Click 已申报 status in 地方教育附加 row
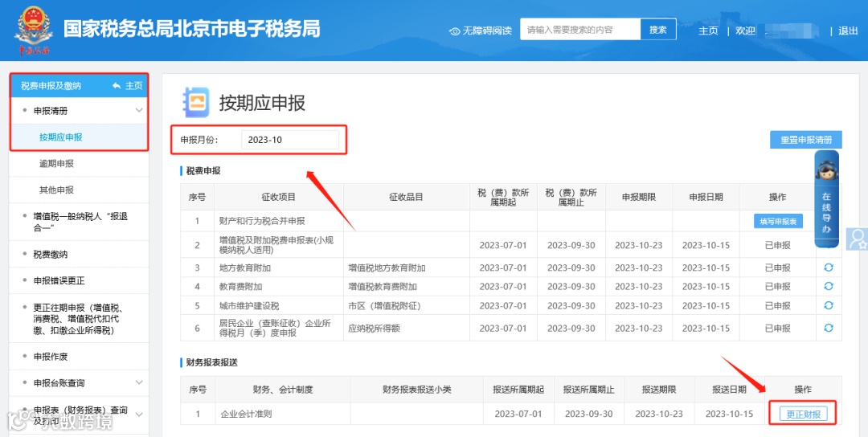This screenshot has width=868, height=437. pos(778,268)
